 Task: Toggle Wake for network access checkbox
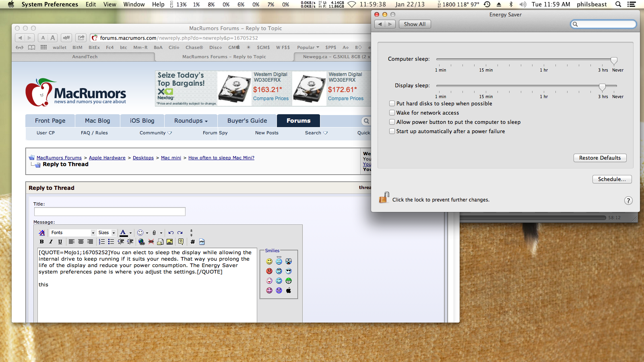392,113
